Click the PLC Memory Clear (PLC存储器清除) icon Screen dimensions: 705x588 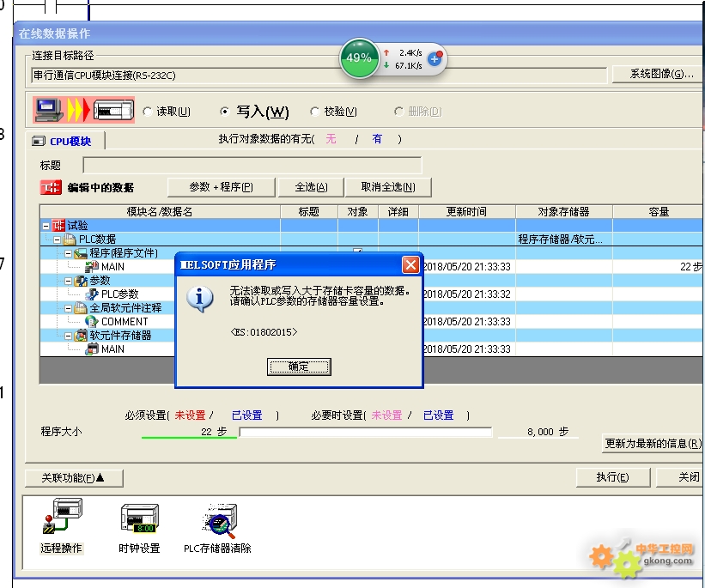[216, 518]
